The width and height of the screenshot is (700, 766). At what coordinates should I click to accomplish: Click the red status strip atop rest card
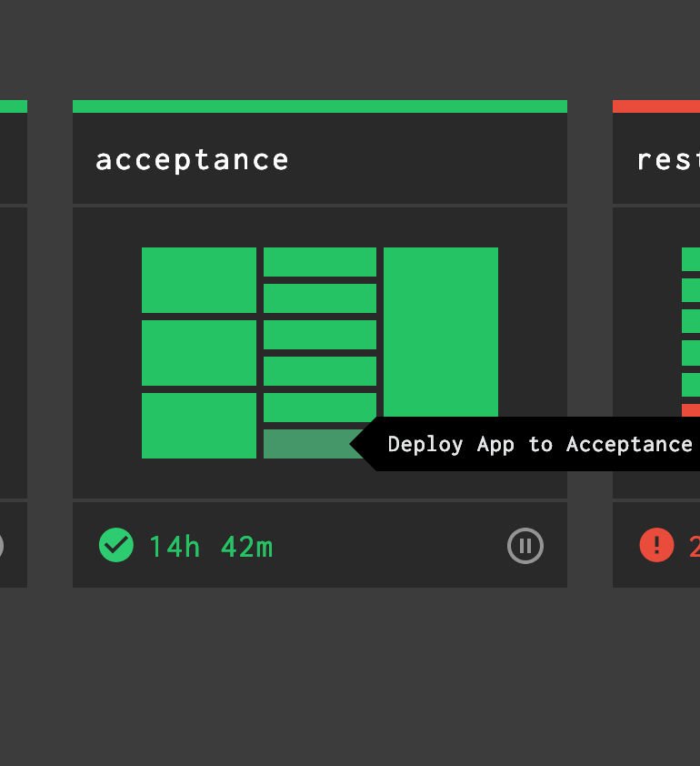[656, 105]
